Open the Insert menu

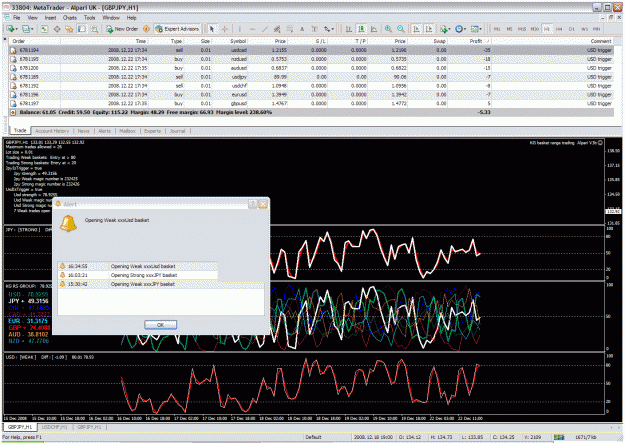tap(50, 18)
